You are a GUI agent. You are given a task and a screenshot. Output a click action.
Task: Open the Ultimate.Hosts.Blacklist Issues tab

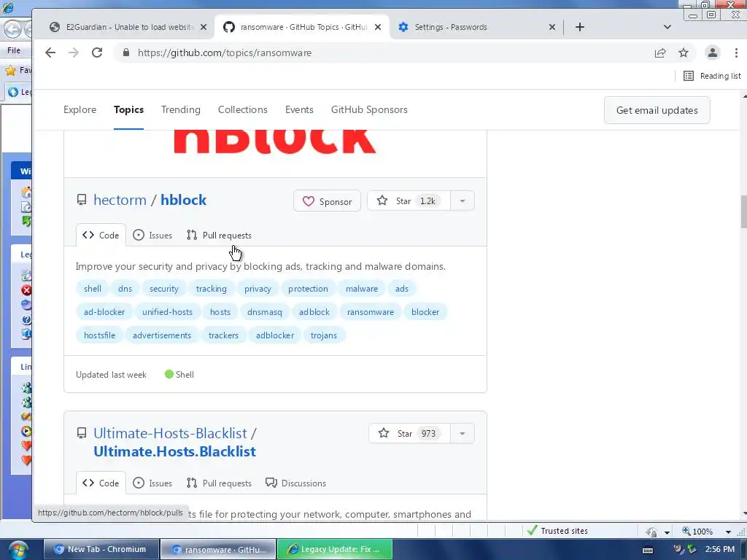point(152,483)
